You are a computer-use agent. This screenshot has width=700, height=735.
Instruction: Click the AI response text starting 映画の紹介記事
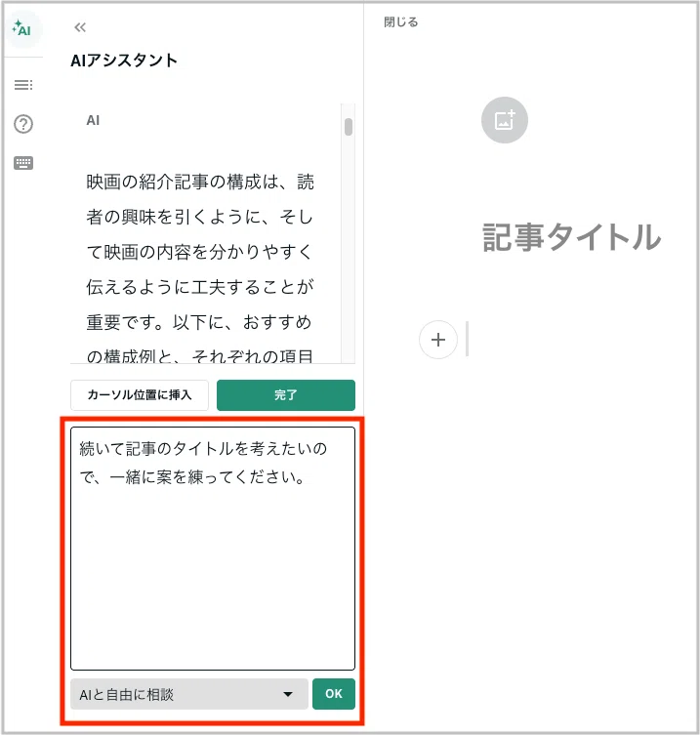pyautogui.click(x=200, y=268)
